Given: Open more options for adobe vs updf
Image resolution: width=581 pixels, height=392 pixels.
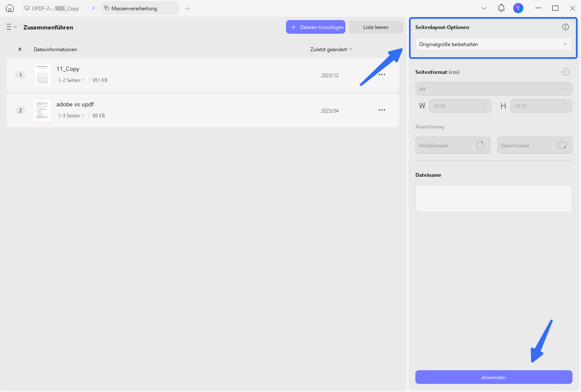Looking at the screenshot, I should 382,110.
